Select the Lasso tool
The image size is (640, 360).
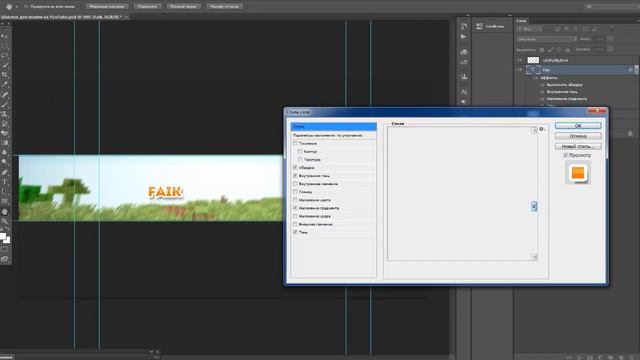[x=5, y=55]
